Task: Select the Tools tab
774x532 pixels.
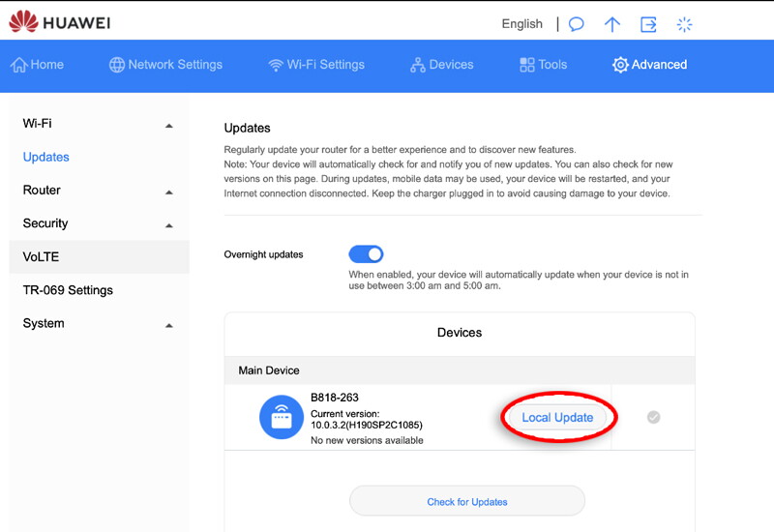Action: pyautogui.click(x=543, y=65)
